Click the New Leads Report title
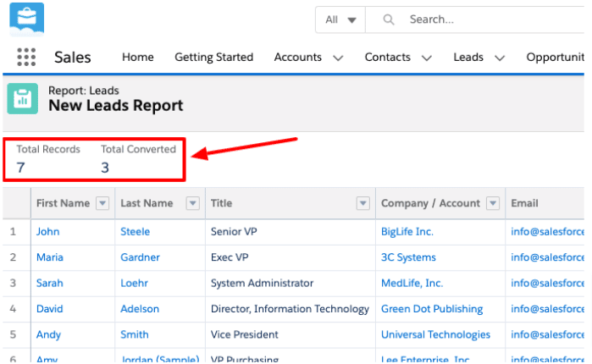Viewport: 592px width, 364px height. point(115,106)
